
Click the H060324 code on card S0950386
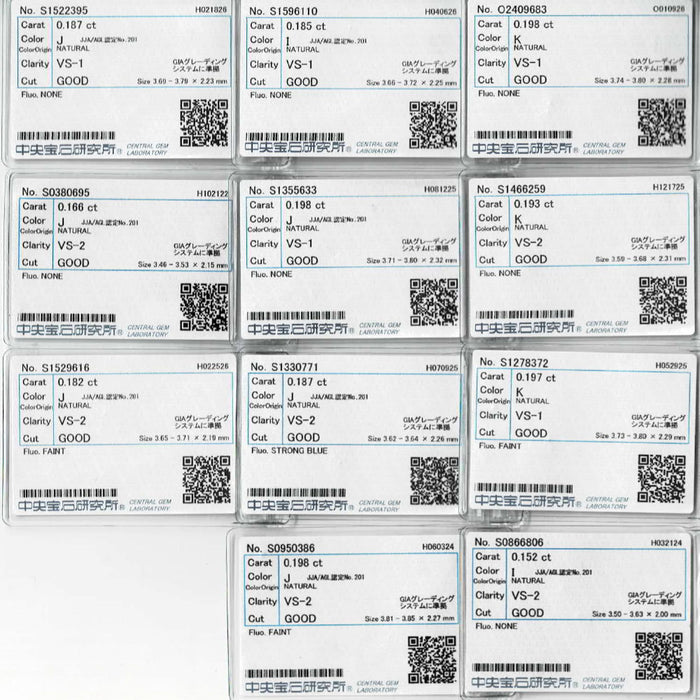tap(438, 547)
